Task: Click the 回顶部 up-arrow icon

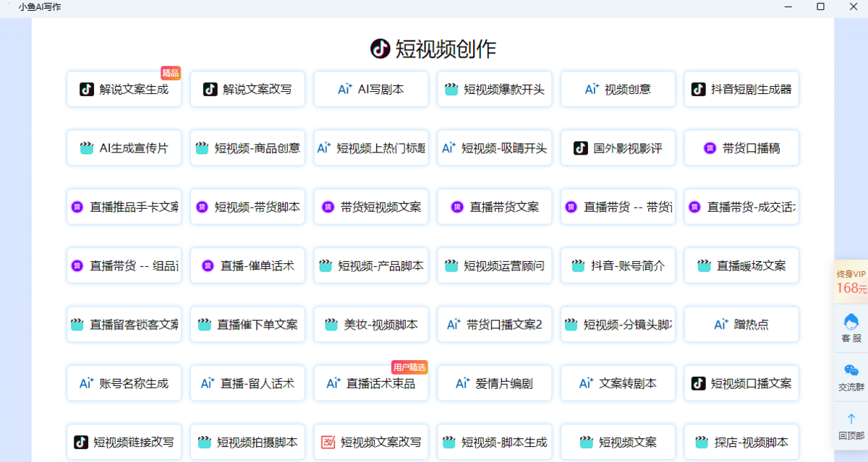Action: point(851,419)
